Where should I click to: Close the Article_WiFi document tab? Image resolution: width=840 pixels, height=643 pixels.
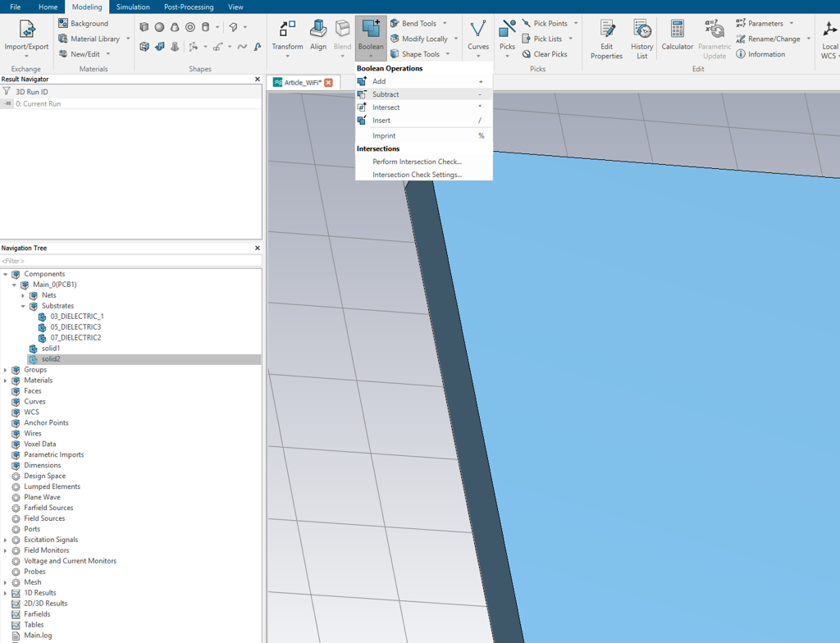[x=329, y=83]
